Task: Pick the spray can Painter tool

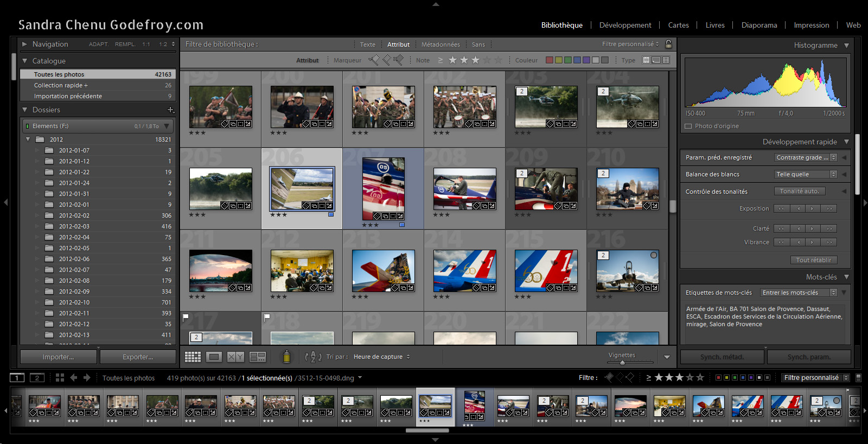Action: tap(286, 357)
